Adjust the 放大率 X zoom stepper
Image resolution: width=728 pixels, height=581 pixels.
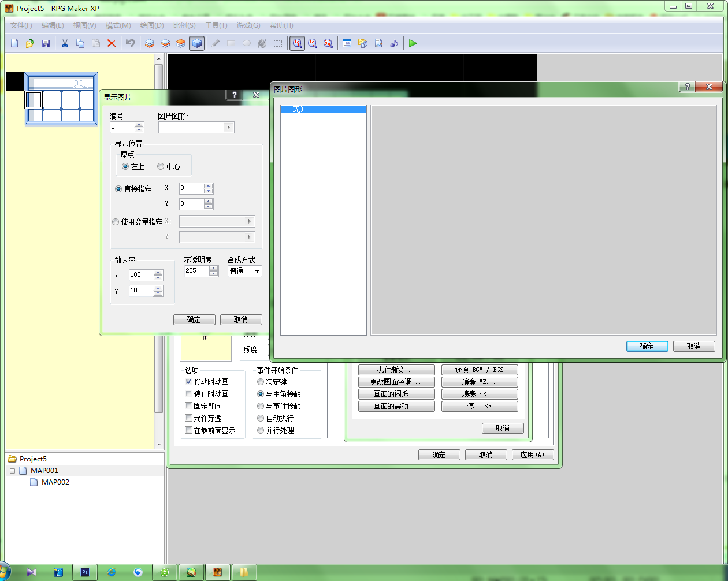click(158, 275)
